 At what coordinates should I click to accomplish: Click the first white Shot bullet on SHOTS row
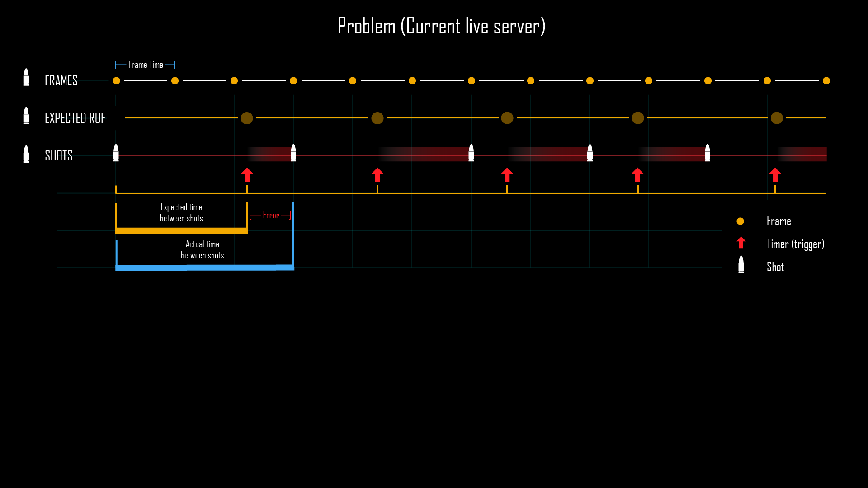click(x=115, y=153)
